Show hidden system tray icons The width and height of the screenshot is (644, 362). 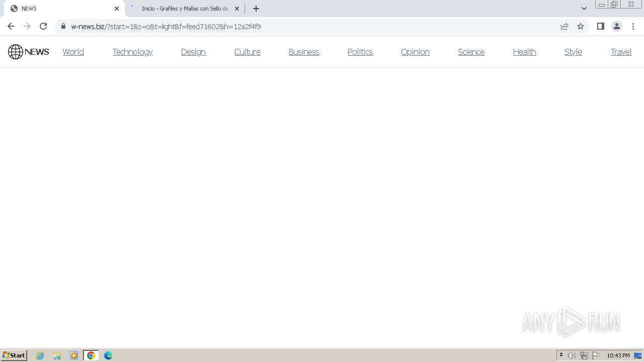point(561,355)
